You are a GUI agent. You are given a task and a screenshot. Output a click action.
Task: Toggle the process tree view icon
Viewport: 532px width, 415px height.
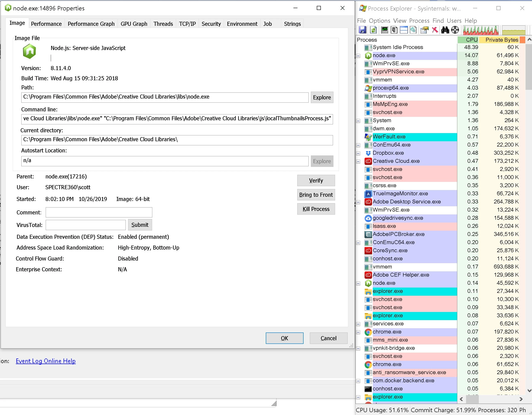pyautogui.click(x=394, y=30)
